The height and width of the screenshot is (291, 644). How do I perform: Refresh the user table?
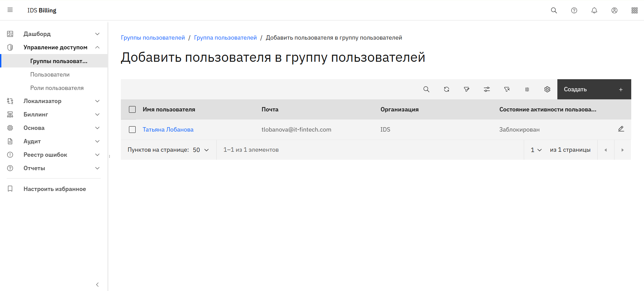[x=446, y=89]
